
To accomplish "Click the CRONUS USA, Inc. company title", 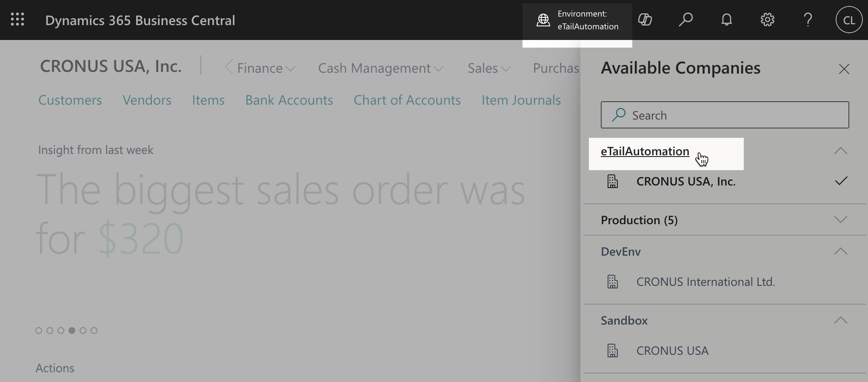I will tap(111, 66).
